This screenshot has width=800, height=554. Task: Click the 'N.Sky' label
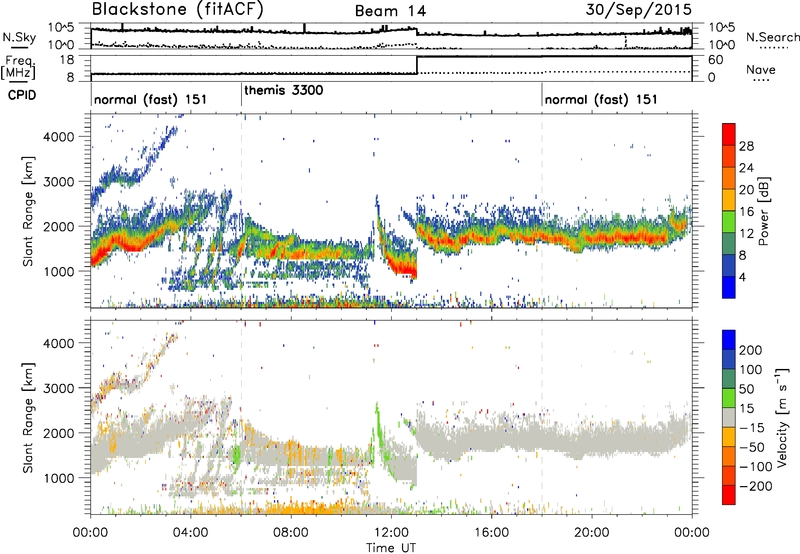pyautogui.click(x=19, y=37)
